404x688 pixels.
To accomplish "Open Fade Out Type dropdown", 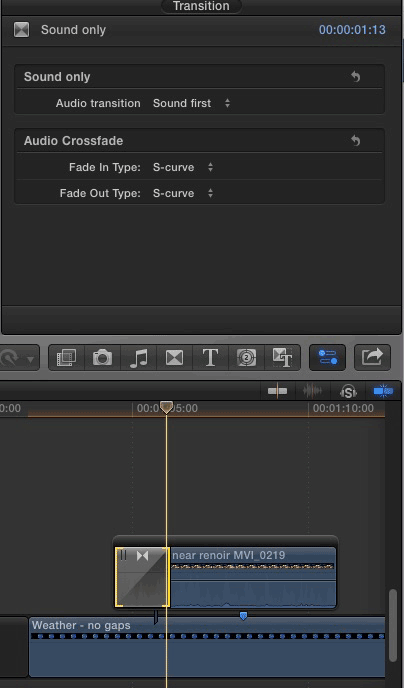I will [183, 193].
